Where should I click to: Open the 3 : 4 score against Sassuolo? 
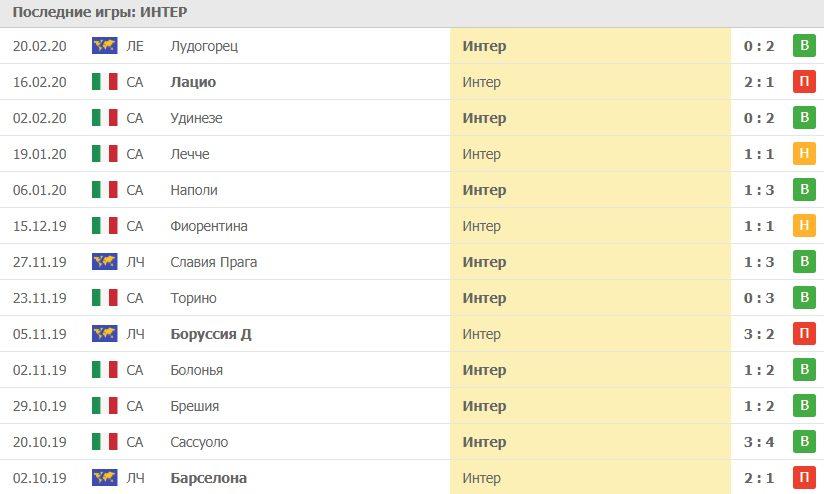click(759, 442)
